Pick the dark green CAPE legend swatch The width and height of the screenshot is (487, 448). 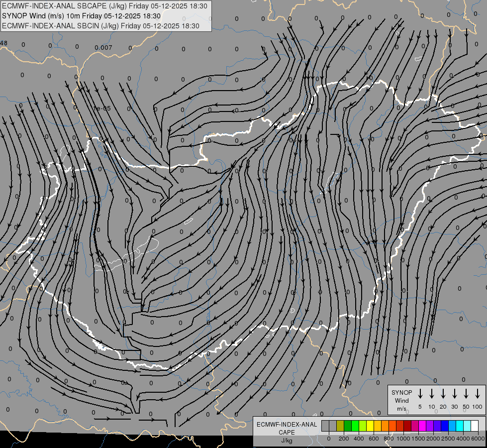348,426
